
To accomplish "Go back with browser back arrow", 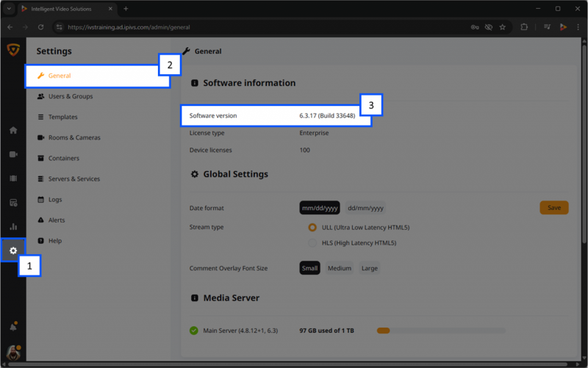I will pos(10,27).
